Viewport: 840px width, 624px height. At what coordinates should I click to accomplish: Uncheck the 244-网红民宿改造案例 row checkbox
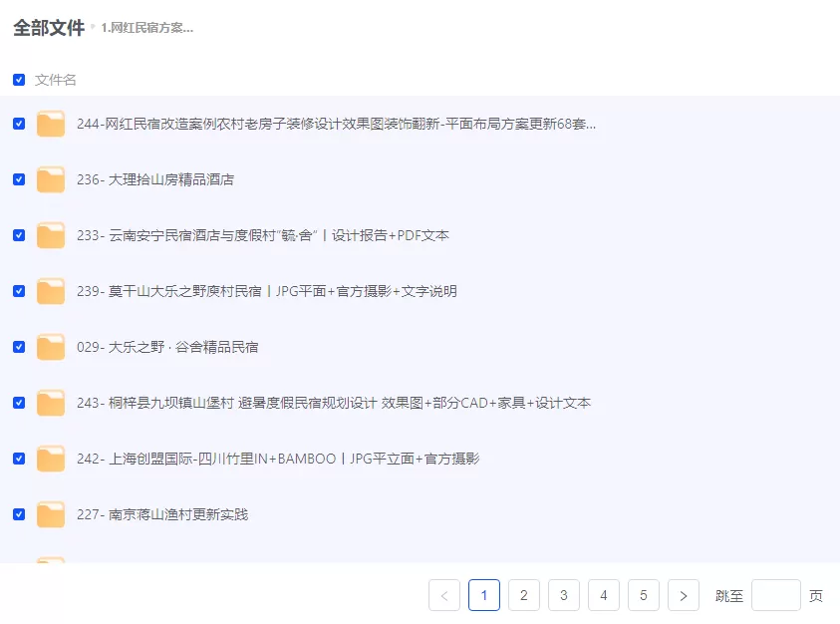click(x=19, y=124)
